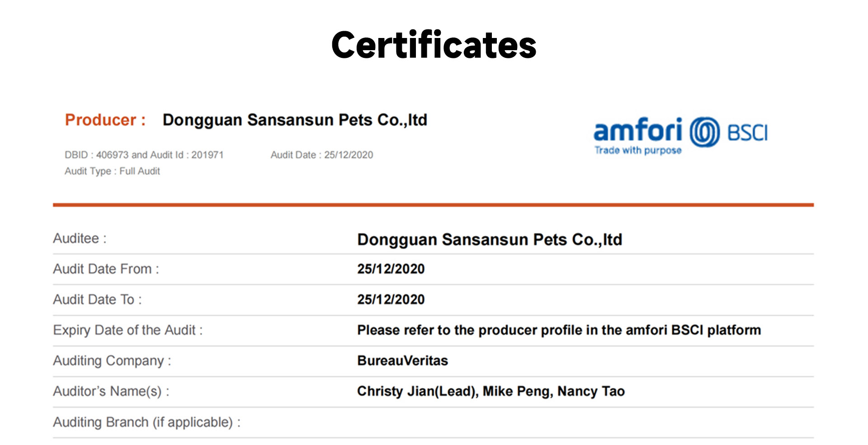Click the BureauVeritas auditing company value

402,360
